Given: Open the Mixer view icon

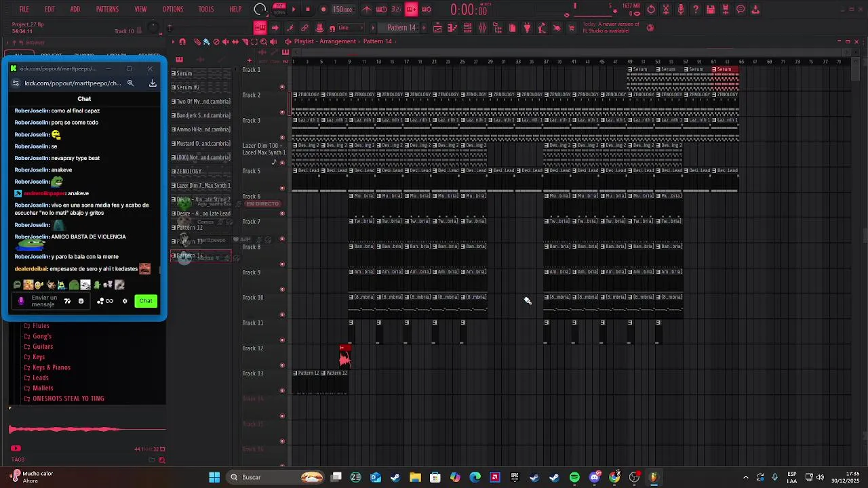Looking at the screenshot, I should pos(482,28).
